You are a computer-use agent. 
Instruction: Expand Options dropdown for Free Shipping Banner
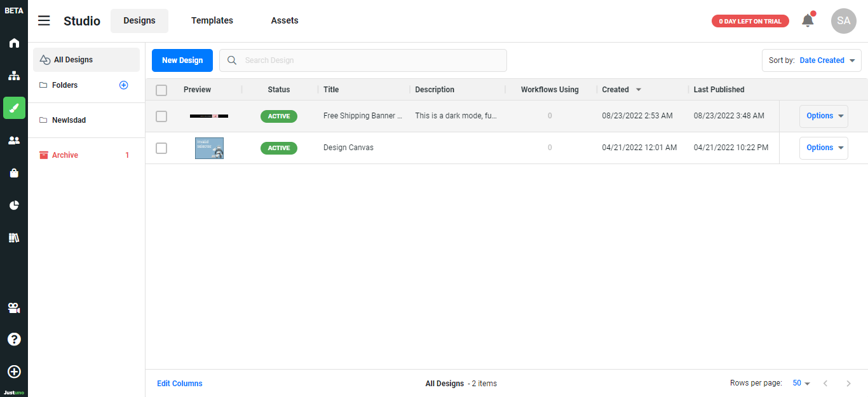click(824, 116)
